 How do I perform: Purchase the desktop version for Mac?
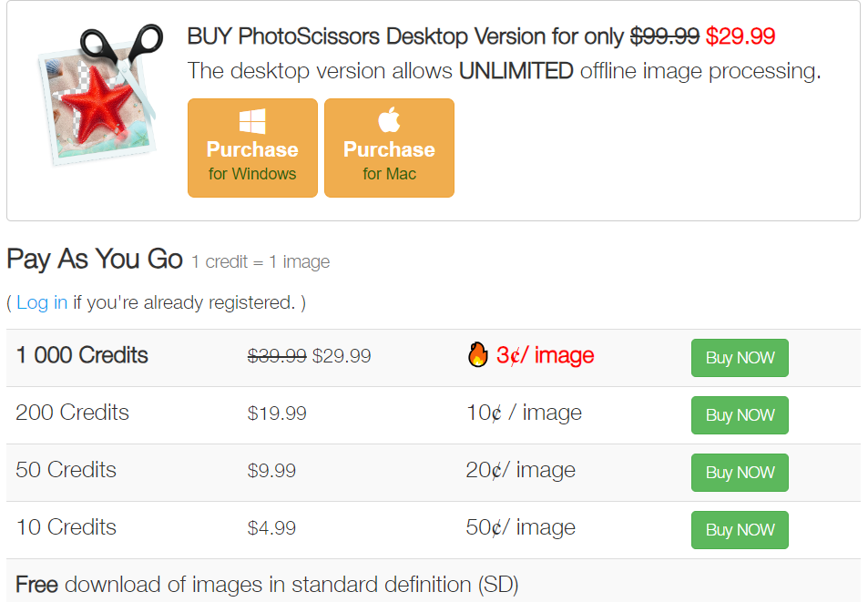(x=389, y=148)
